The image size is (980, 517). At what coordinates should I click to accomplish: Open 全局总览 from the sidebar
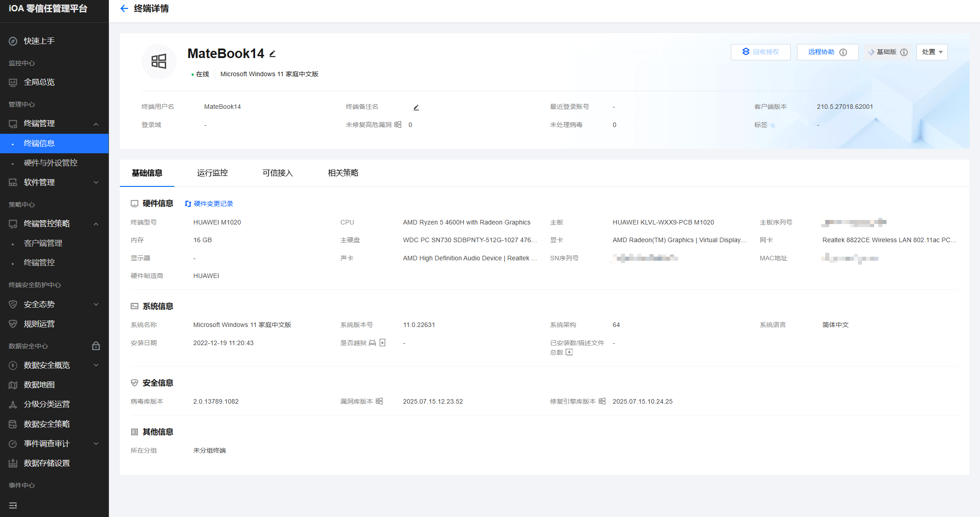pos(39,82)
